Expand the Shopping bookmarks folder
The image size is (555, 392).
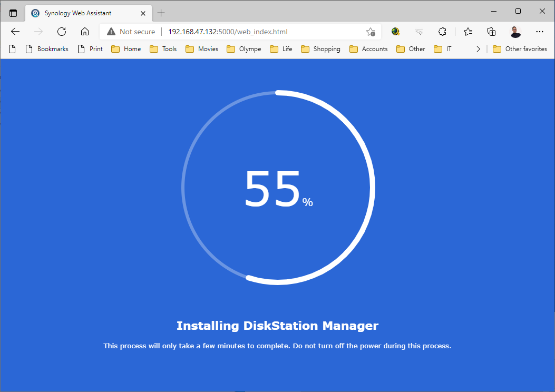(320, 49)
